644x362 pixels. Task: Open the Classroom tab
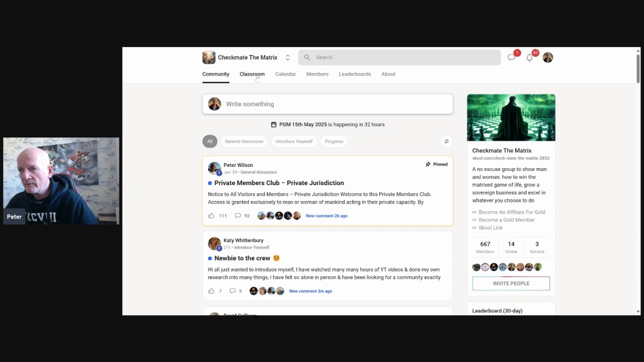tap(252, 74)
